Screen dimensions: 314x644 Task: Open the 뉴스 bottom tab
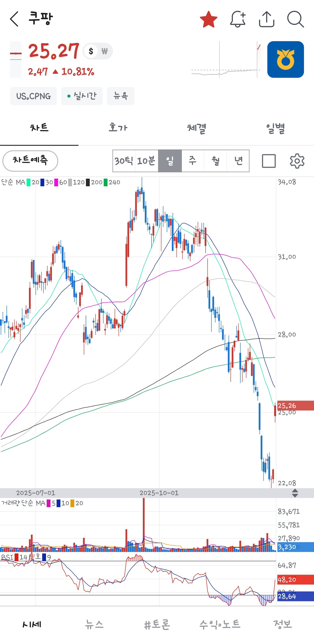pyautogui.click(x=94, y=624)
